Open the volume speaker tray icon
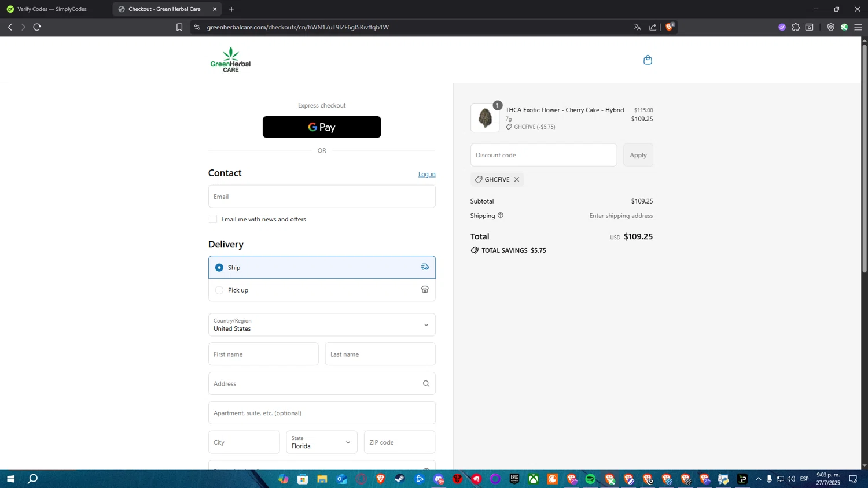Viewport: 868px width, 488px height. tap(791, 479)
